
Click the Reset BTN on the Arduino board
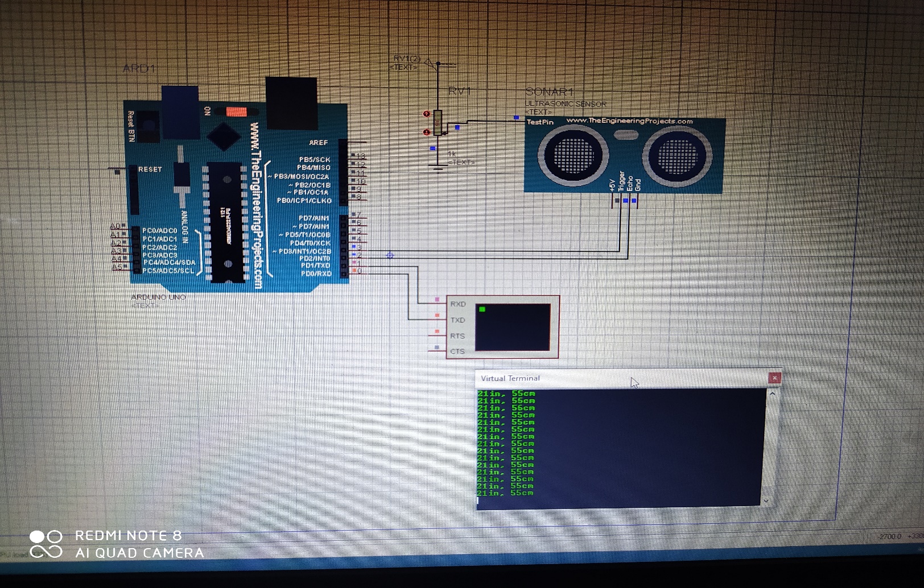pos(149,127)
